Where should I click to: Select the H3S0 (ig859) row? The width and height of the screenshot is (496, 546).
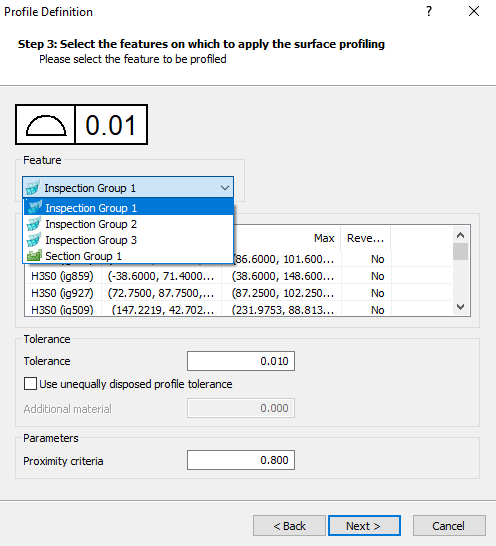click(x=239, y=276)
